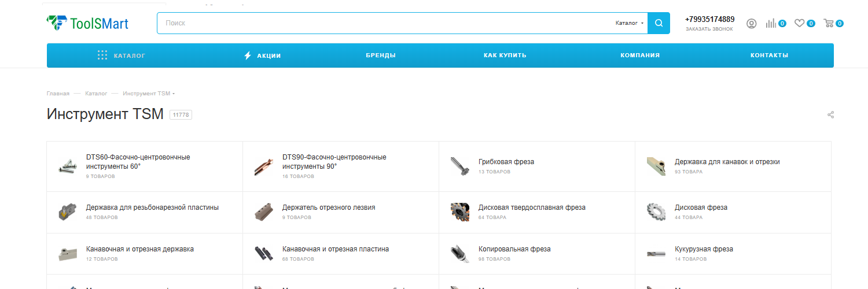Open the Копировальная фреза category link
This screenshot has height=289, width=868.
tap(514, 249)
